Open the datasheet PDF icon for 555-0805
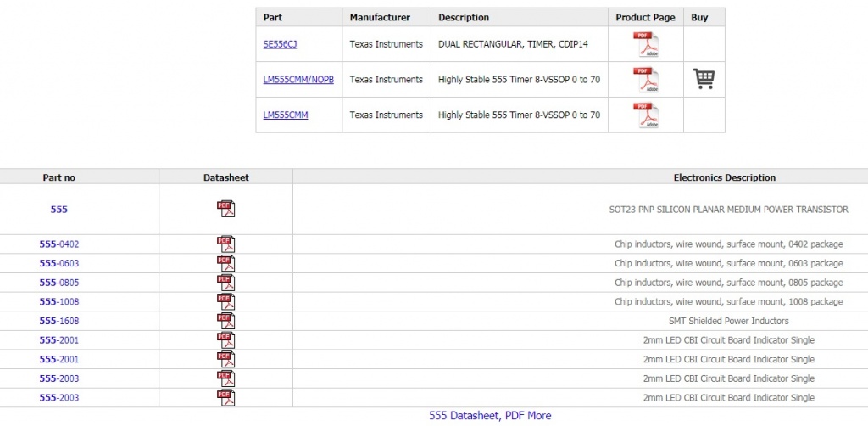This screenshot has width=868, height=426. point(225,283)
